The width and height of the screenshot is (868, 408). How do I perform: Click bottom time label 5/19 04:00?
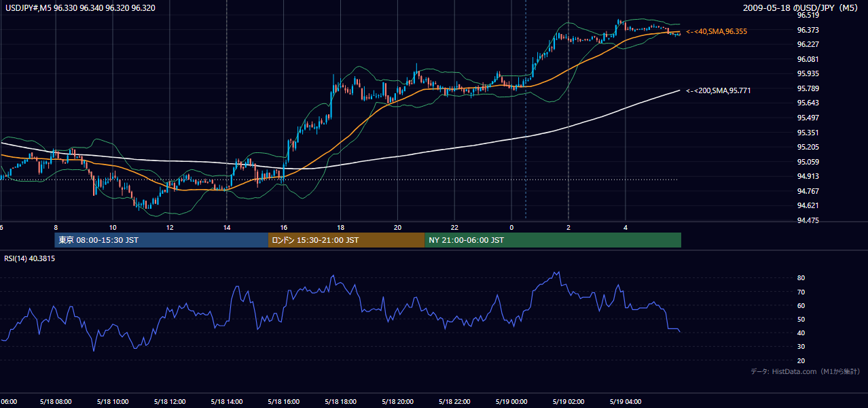[626, 401]
